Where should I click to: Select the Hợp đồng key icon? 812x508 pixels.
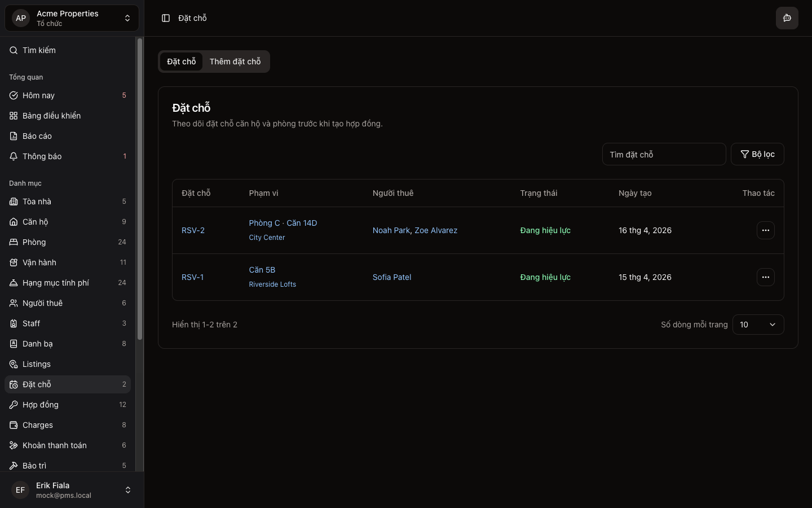pos(14,405)
